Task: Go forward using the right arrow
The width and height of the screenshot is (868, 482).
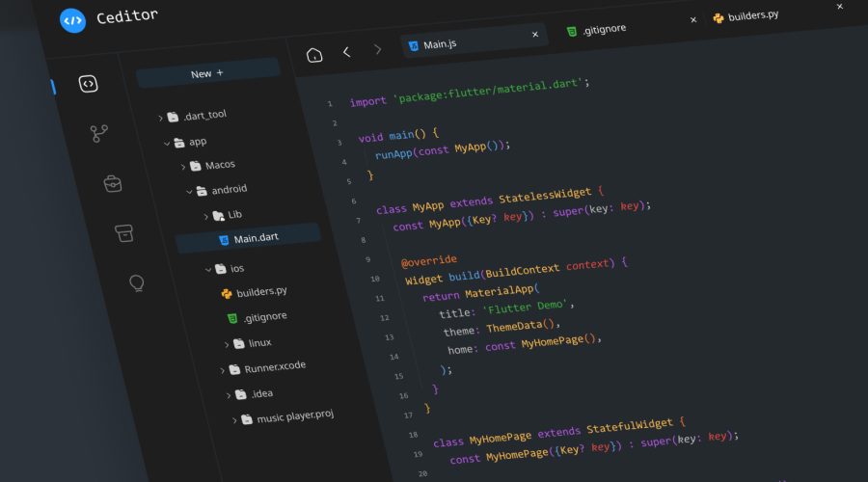Action: tap(377, 48)
